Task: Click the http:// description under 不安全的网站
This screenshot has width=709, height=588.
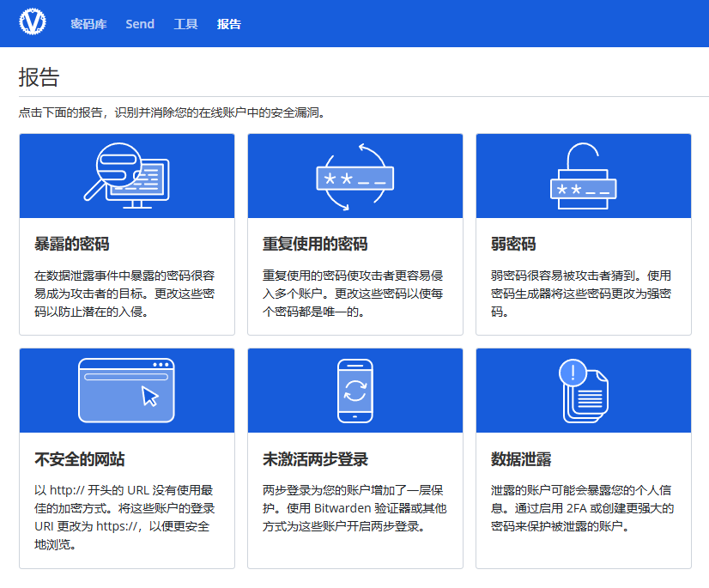Action: click(x=124, y=518)
